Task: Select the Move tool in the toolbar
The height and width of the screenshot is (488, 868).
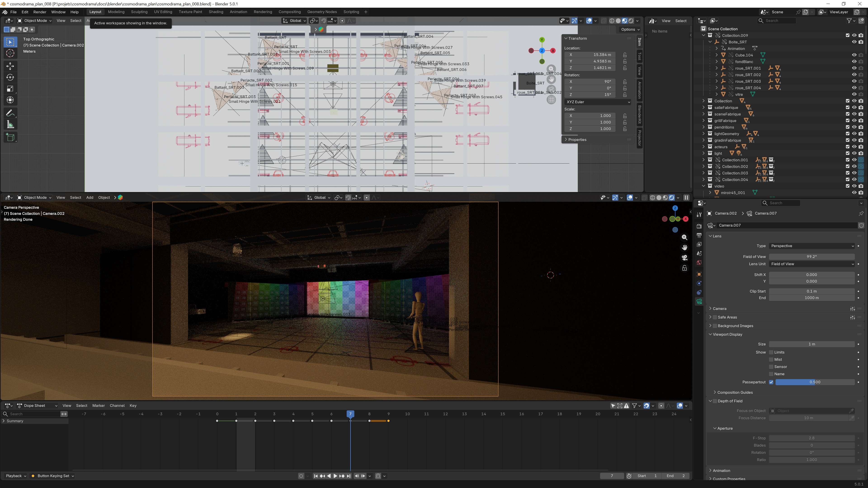Action: coord(10,66)
